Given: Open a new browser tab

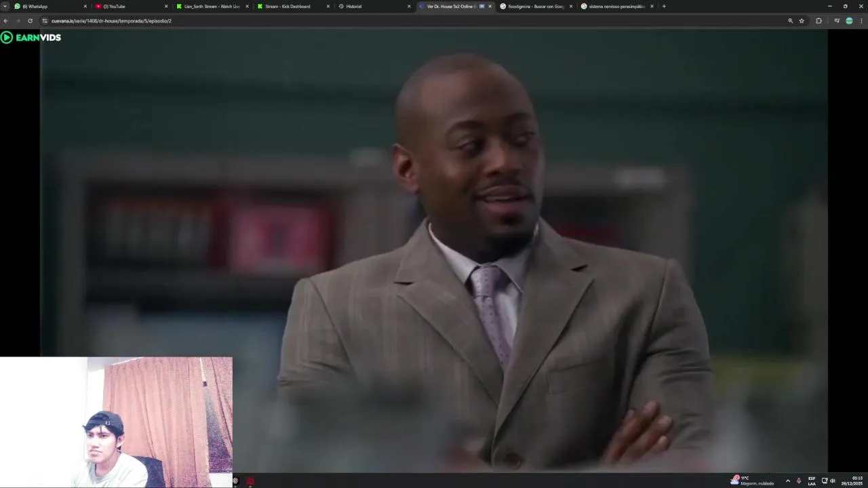Looking at the screenshot, I should click(664, 6).
